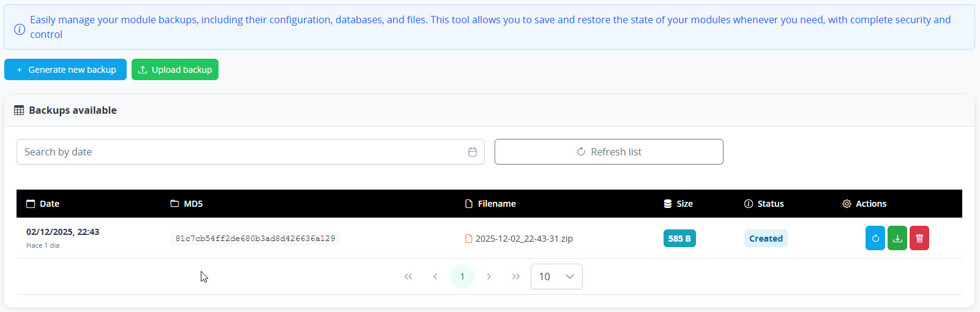Click the blue restore backup icon
Viewport: 980px width, 312px height.
click(875, 239)
